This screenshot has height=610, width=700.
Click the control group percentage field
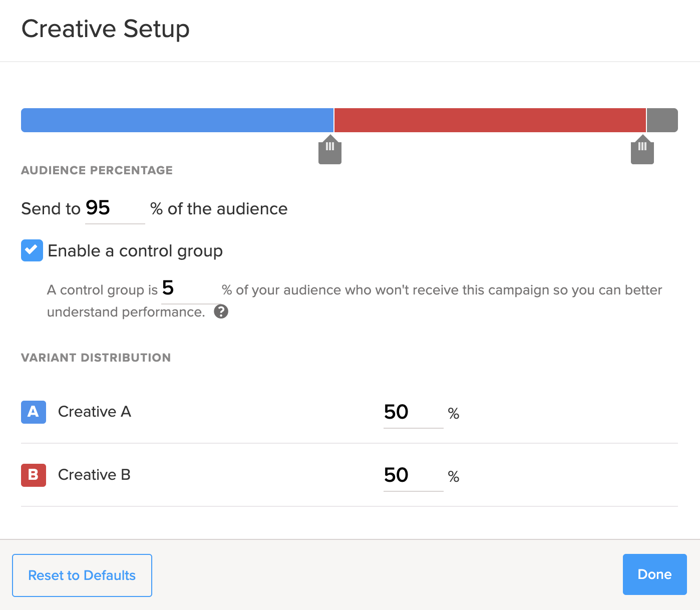coord(189,289)
